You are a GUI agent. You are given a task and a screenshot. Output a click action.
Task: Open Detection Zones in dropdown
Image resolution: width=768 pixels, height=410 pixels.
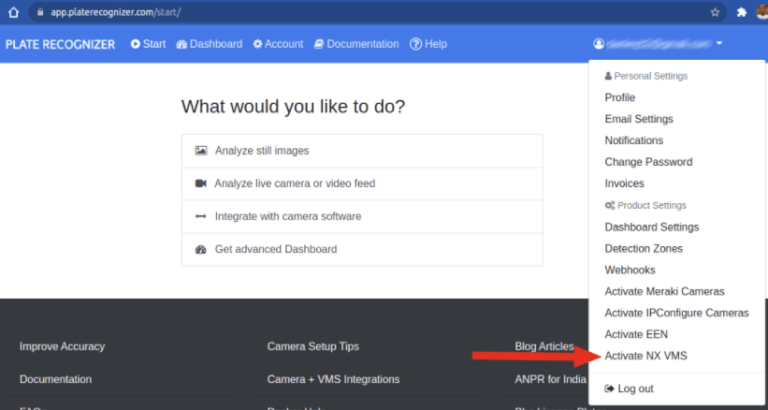pos(644,249)
